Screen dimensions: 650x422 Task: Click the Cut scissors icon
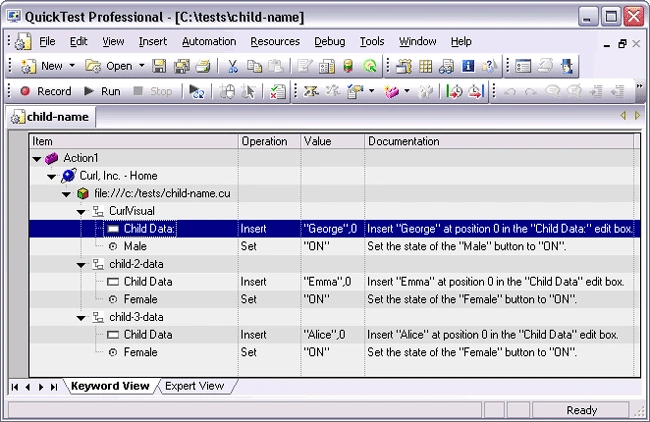pos(233,66)
